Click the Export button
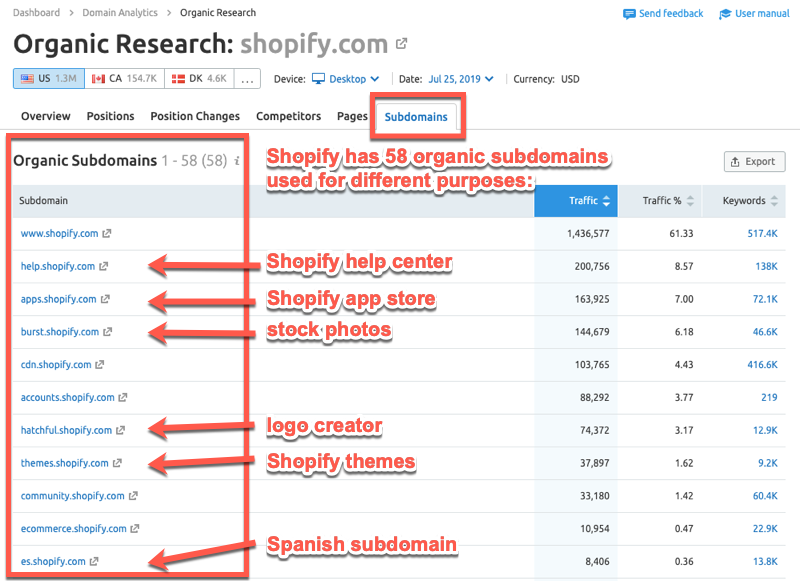The image size is (800, 581). pos(754,161)
